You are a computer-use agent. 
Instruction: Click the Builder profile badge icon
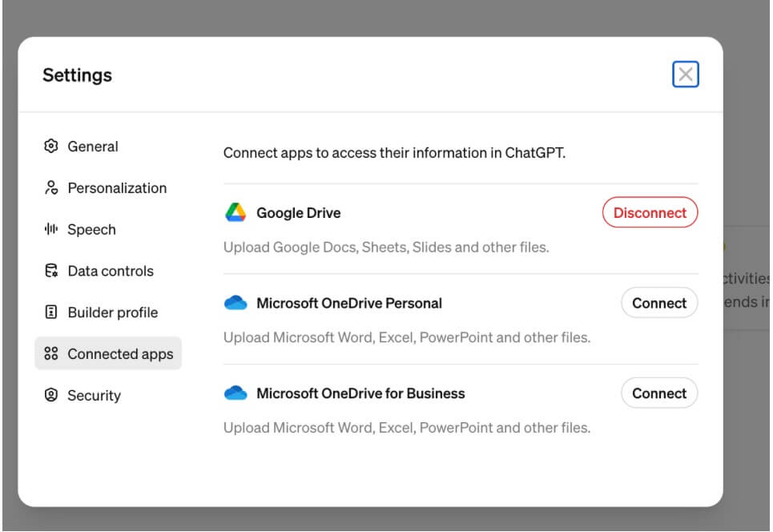tap(50, 312)
